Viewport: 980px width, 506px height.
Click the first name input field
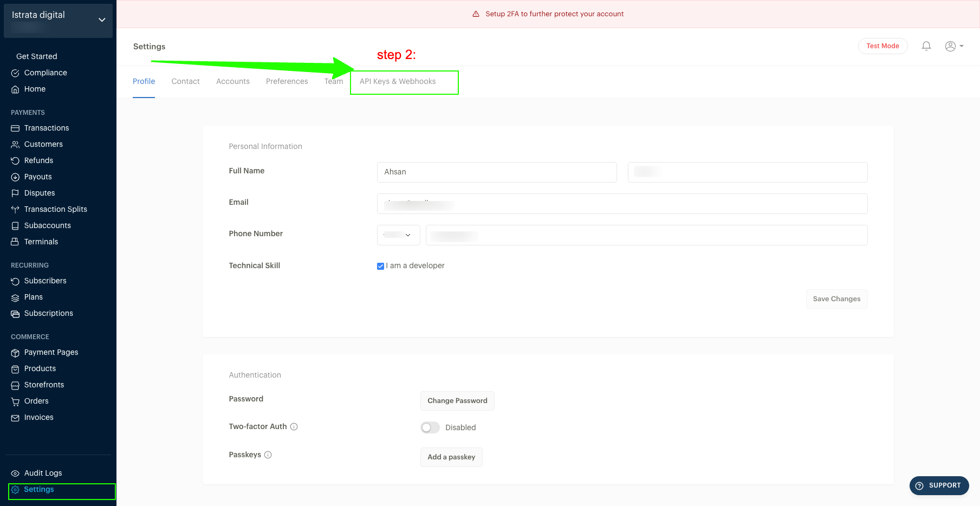(497, 172)
